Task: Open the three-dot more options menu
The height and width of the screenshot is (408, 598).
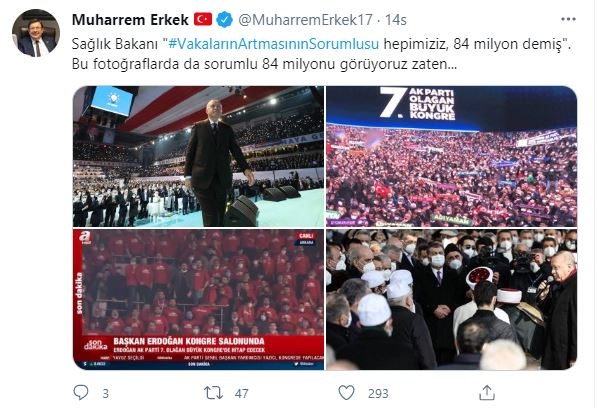Action: pyautogui.click(x=568, y=19)
